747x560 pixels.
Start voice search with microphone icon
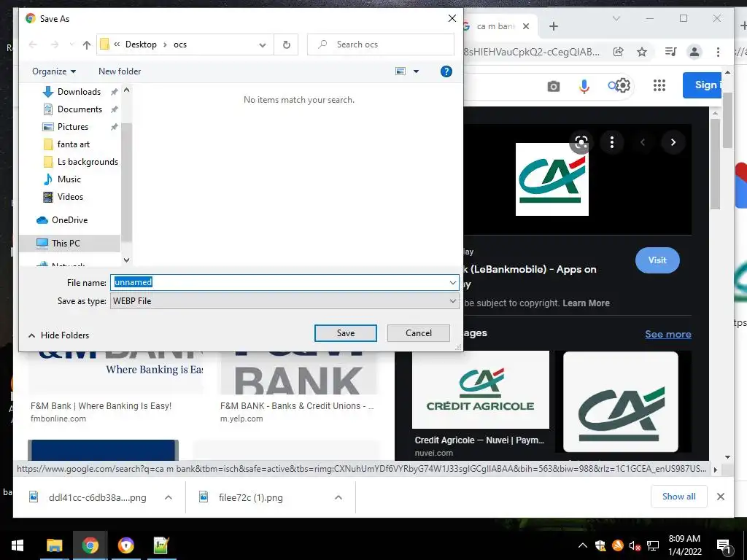(584, 86)
